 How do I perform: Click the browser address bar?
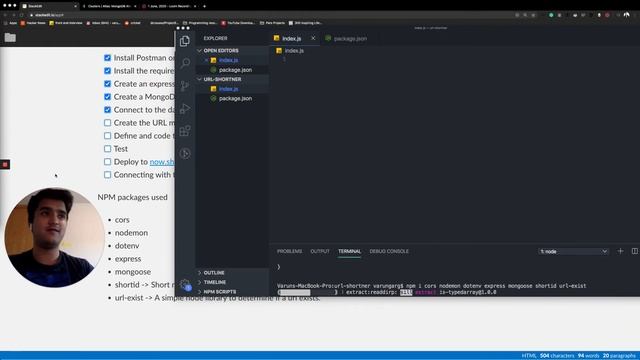pos(269,15)
